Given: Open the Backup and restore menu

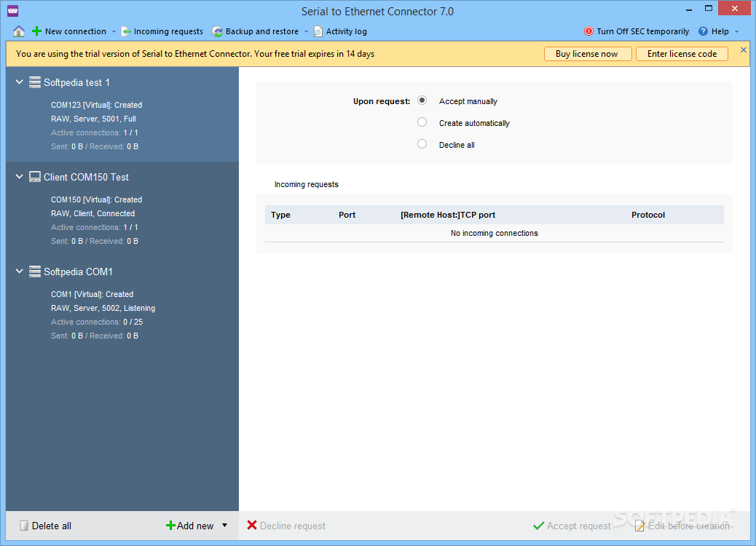Looking at the screenshot, I should coord(261,31).
